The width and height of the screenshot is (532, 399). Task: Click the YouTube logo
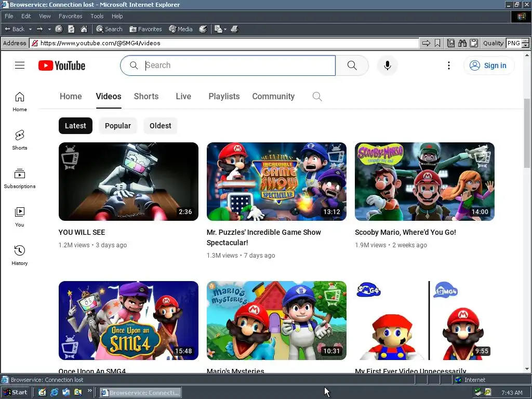pos(62,65)
